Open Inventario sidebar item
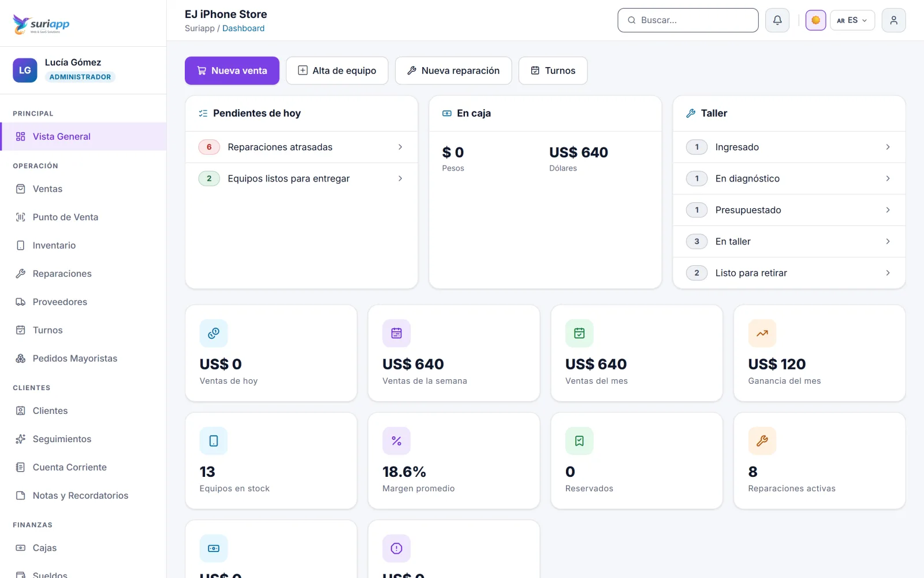Image resolution: width=924 pixels, height=578 pixels. [83, 246]
